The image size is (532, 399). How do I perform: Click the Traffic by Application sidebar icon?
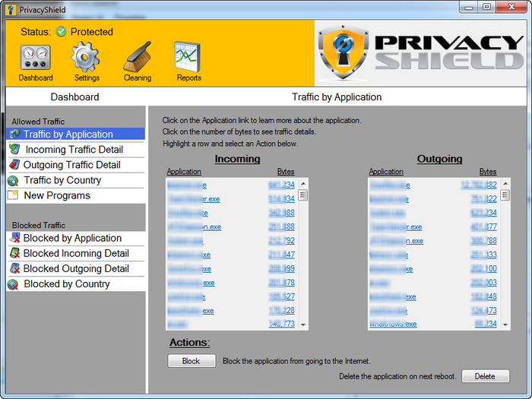(x=14, y=134)
